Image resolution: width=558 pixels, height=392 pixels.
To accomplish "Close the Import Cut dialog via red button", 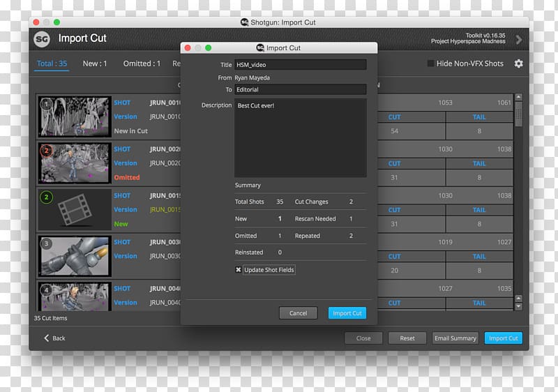I will pyautogui.click(x=188, y=47).
